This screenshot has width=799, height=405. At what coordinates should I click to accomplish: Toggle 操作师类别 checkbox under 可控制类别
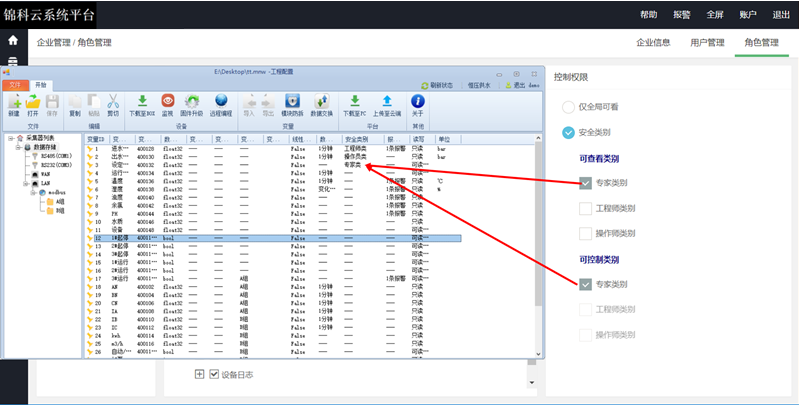pyautogui.click(x=585, y=335)
